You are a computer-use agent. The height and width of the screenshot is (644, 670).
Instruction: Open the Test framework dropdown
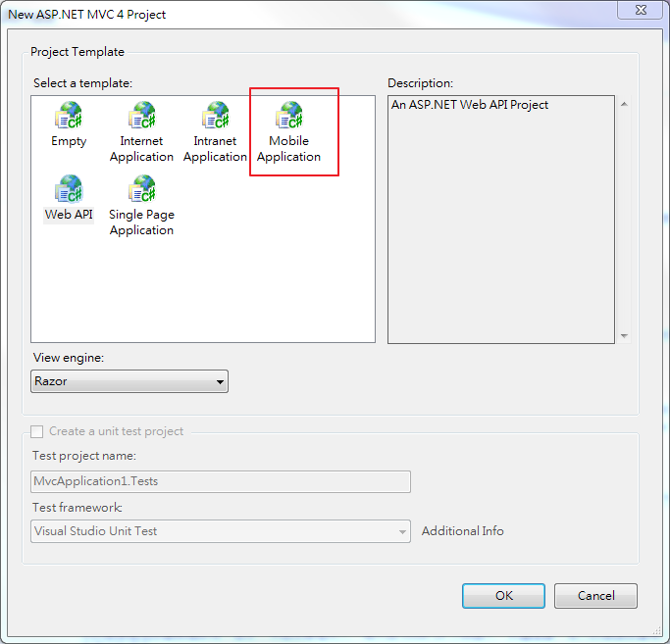pos(221,531)
